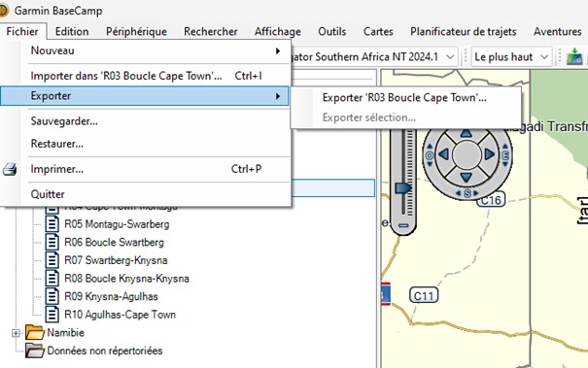
Task: Click the C11 road label on map
Action: [x=424, y=296]
